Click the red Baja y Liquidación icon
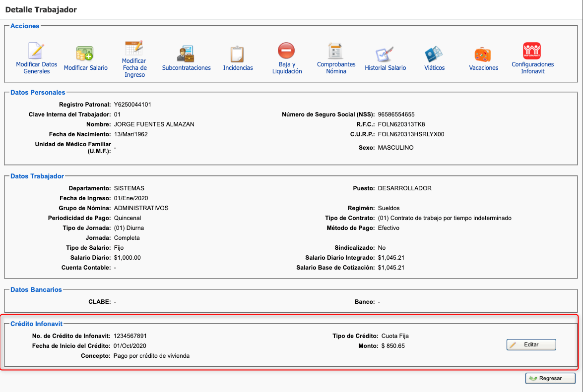This screenshot has width=583, height=392. (286, 51)
